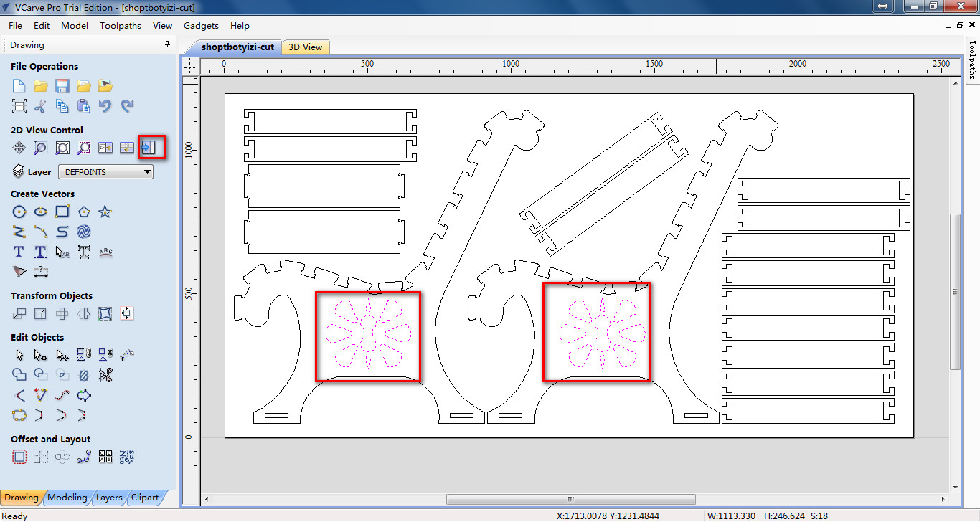Activate the Node Editing tool

[x=41, y=354]
